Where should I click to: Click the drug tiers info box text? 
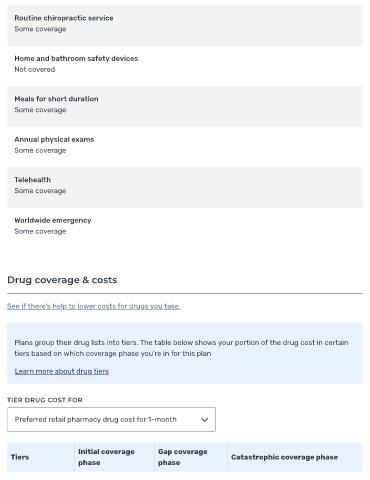pyautogui.click(x=181, y=348)
